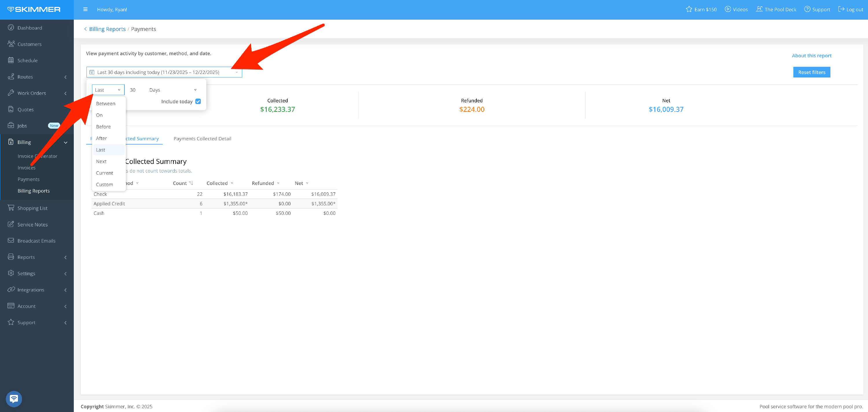
Task: Click the Support question mark icon
Action: (x=807, y=9)
